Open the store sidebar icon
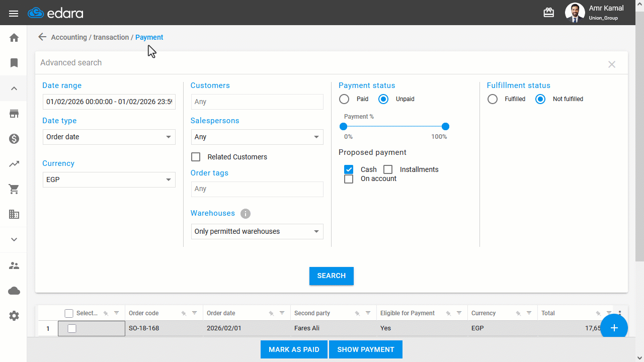The image size is (644, 362). click(x=14, y=114)
